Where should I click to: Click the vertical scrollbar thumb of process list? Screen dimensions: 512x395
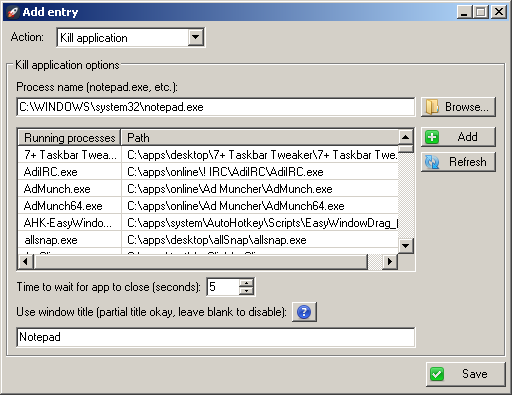(x=406, y=149)
